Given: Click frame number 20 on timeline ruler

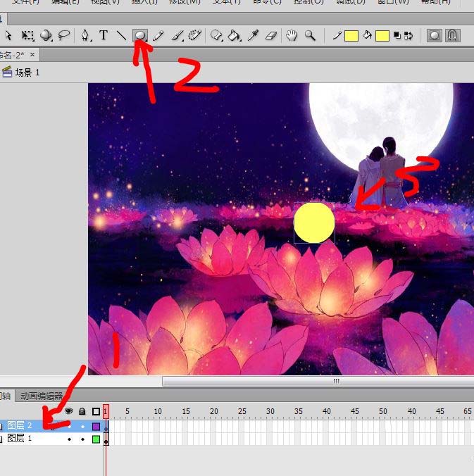Looking at the screenshot, I should (214, 411).
